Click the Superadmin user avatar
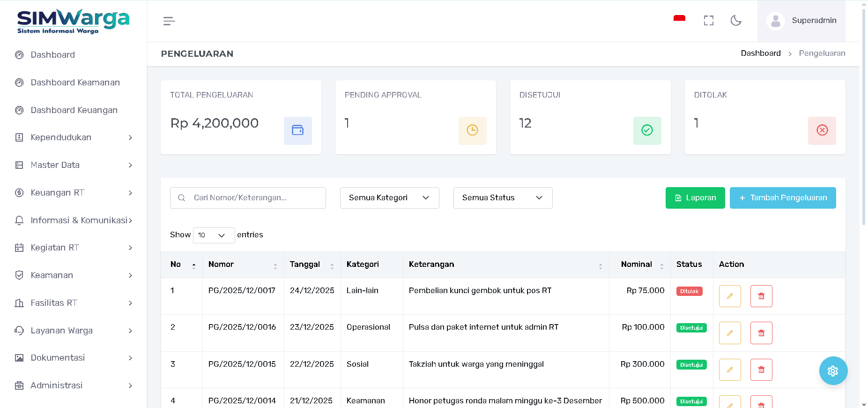The image size is (868, 408). click(x=776, y=21)
